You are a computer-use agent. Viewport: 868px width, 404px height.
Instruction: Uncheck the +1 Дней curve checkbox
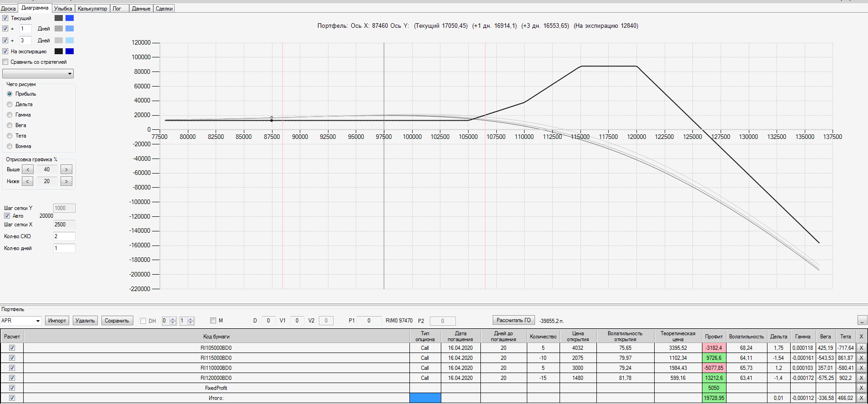click(x=5, y=29)
